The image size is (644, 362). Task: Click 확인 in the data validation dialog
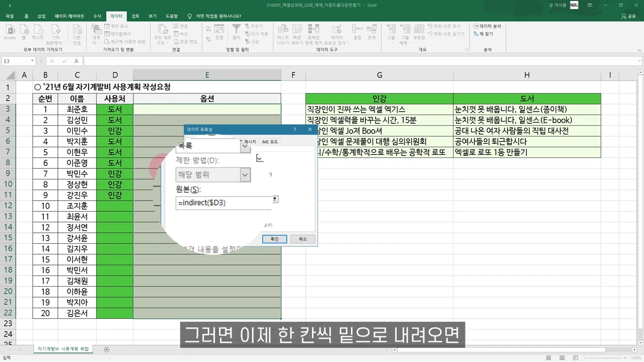(x=274, y=239)
